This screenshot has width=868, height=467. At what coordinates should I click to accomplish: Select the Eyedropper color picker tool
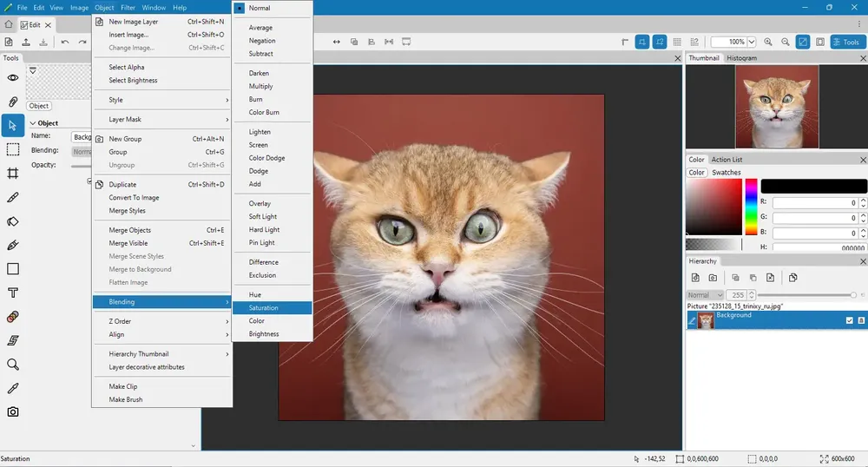tap(13, 388)
